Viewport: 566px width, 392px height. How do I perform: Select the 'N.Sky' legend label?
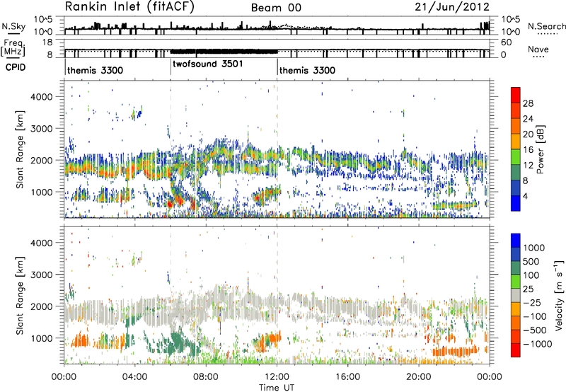click(x=13, y=26)
